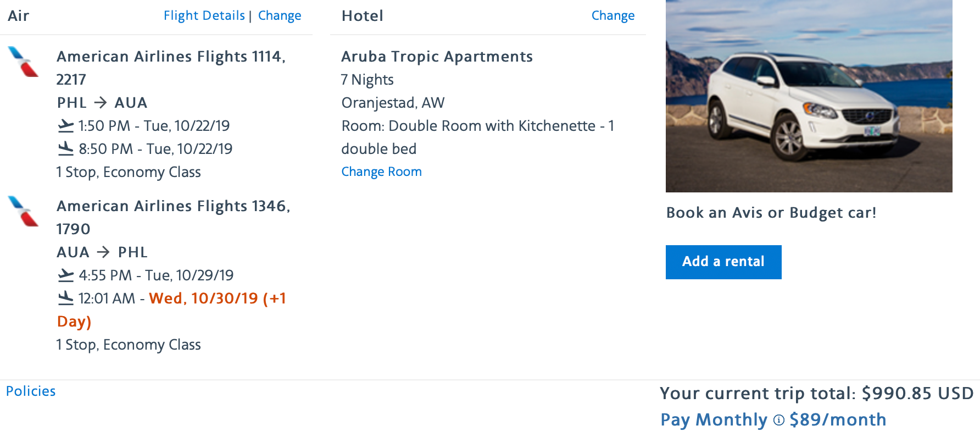Click the arrow between PHL and AUA
980x431 pixels.
(x=101, y=103)
